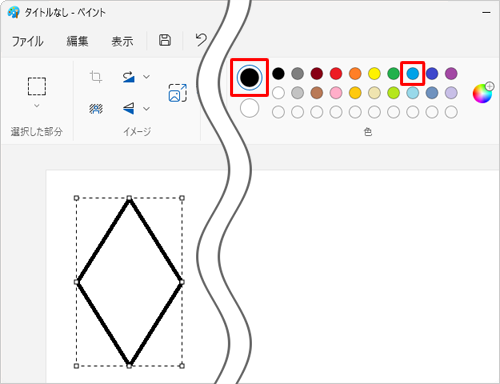Pick the indigo palette swatch
The image size is (500, 384).
tap(432, 73)
